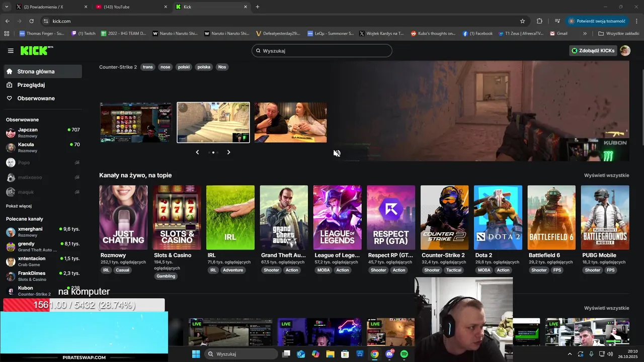Open the League of Legends category
This screenshot has height=362, width=644.
pyautogui.click(x=337, y=218)
